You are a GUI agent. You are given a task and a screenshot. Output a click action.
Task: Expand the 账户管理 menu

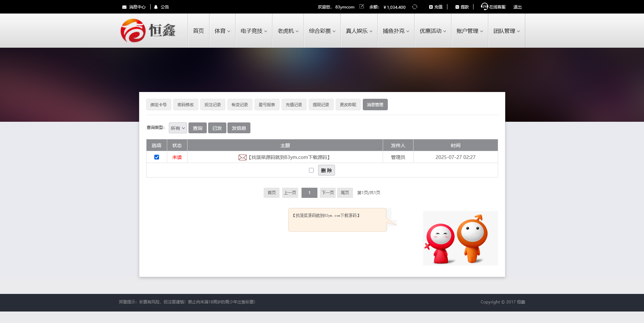pos(470,31)
